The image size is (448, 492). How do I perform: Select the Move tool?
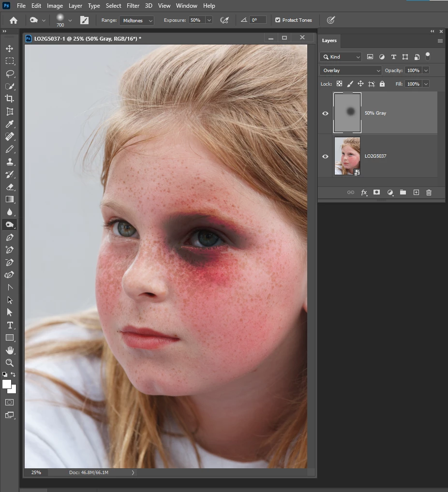tap(9, 48)
